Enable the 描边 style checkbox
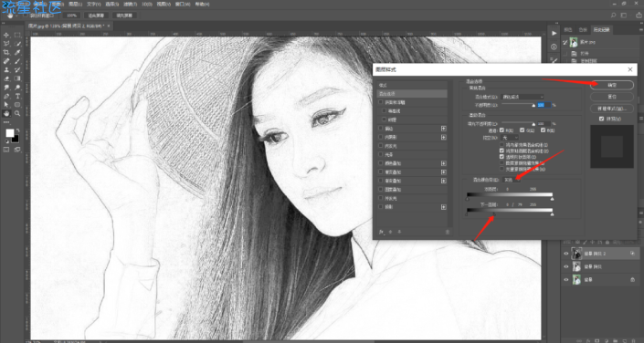The image size is (644, 343). (381, 129)
